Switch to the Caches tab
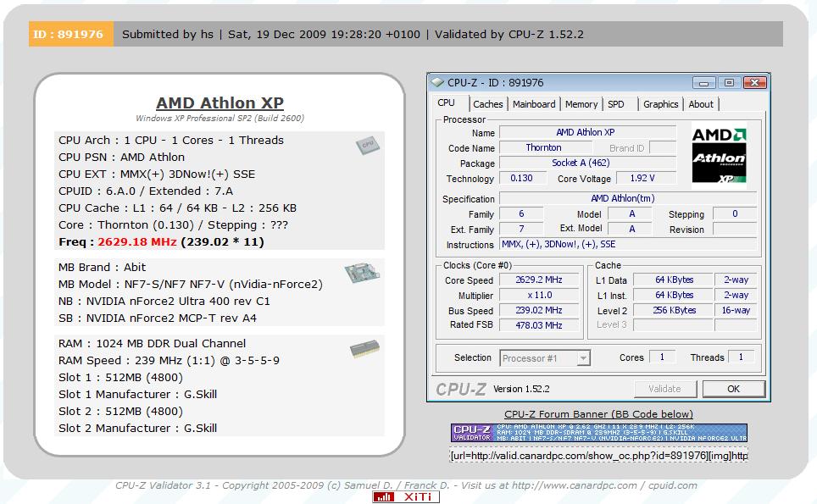Image resolution: width=817 pixels, height=504 pixels. [x=487, y=104]
